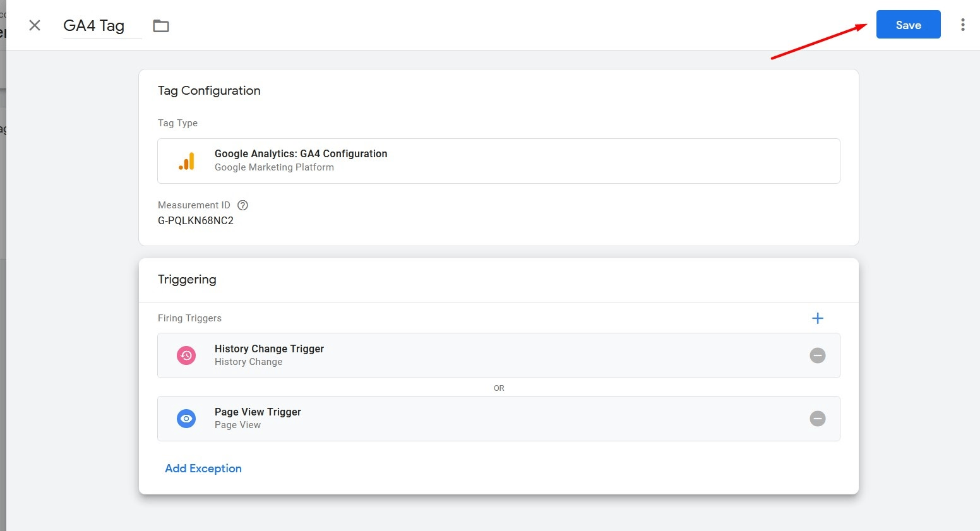Remove the History Change Trigger
Image resolution: width=980 pixels, height=531 pixels.
click(x=817, y=355)
